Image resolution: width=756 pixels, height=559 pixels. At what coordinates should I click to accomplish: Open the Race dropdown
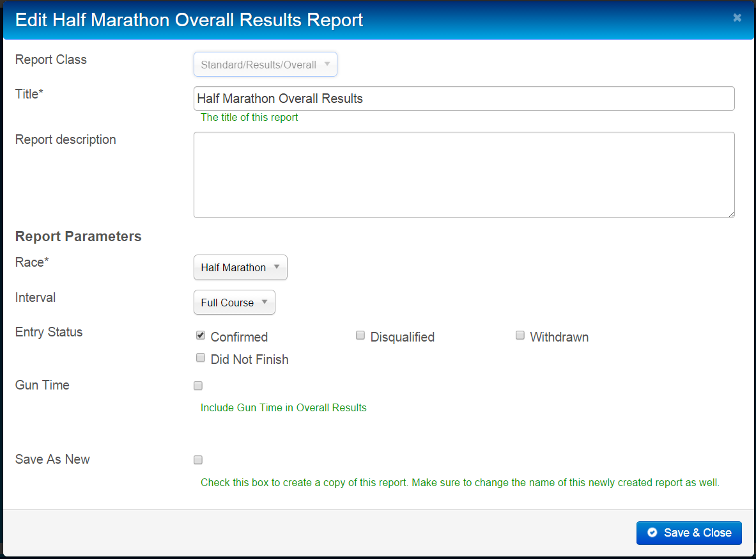pos(240,267)
